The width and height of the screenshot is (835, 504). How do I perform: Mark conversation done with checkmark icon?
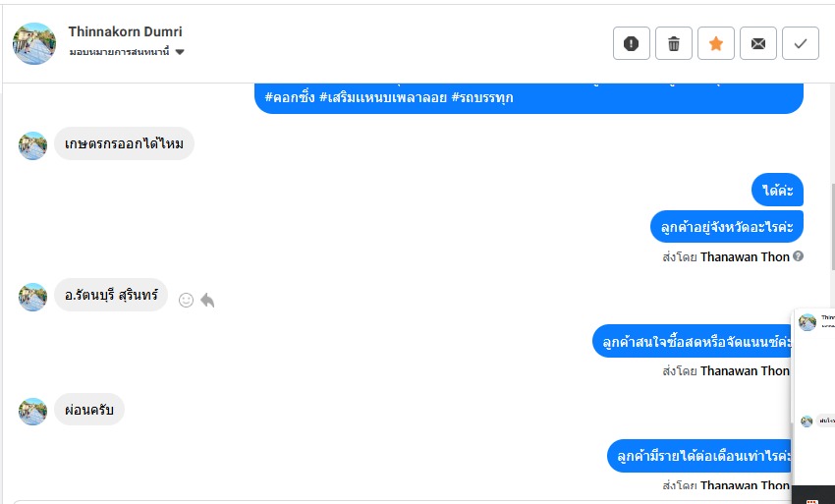coord(800,43)
